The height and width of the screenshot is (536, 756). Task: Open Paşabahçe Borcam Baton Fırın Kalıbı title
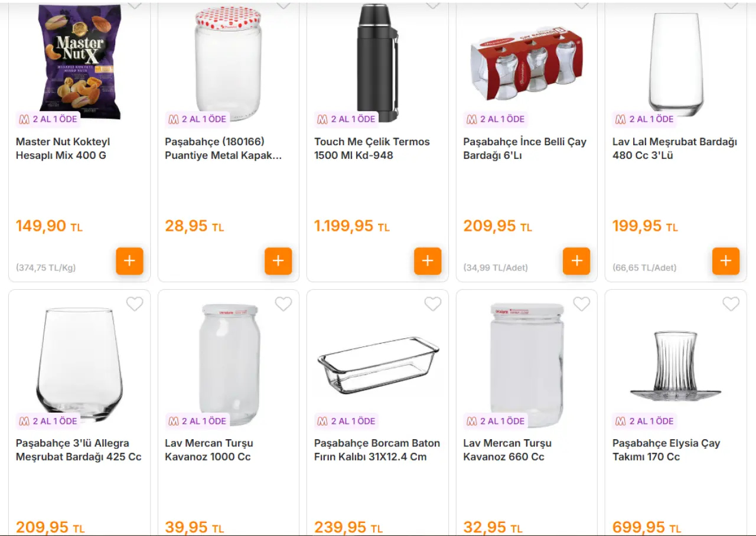[377, 450]
